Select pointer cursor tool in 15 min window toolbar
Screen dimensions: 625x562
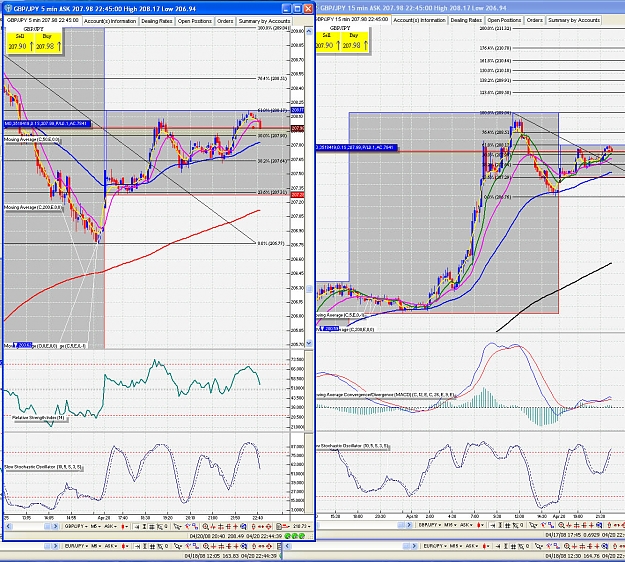533,525
